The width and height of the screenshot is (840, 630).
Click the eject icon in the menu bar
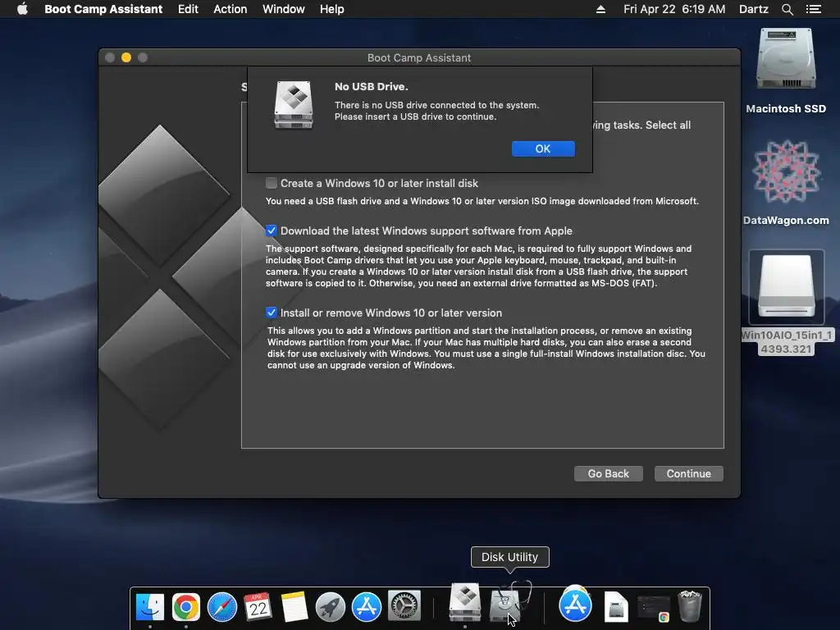tap(600, 9)
